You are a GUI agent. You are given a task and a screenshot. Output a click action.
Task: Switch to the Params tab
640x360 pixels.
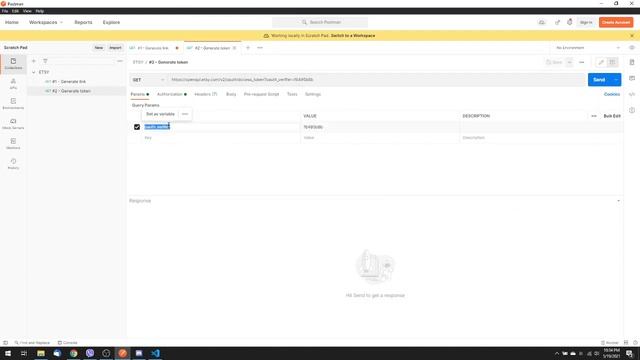coord(140,94)
